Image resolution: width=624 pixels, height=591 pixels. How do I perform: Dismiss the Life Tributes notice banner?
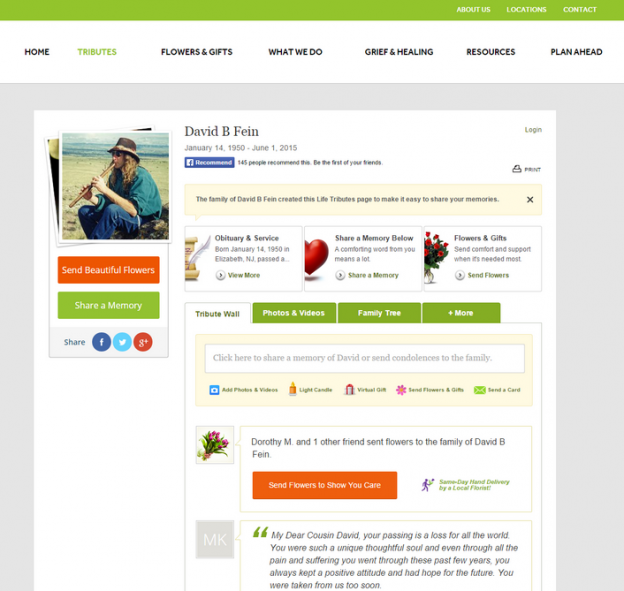[530, 200]
